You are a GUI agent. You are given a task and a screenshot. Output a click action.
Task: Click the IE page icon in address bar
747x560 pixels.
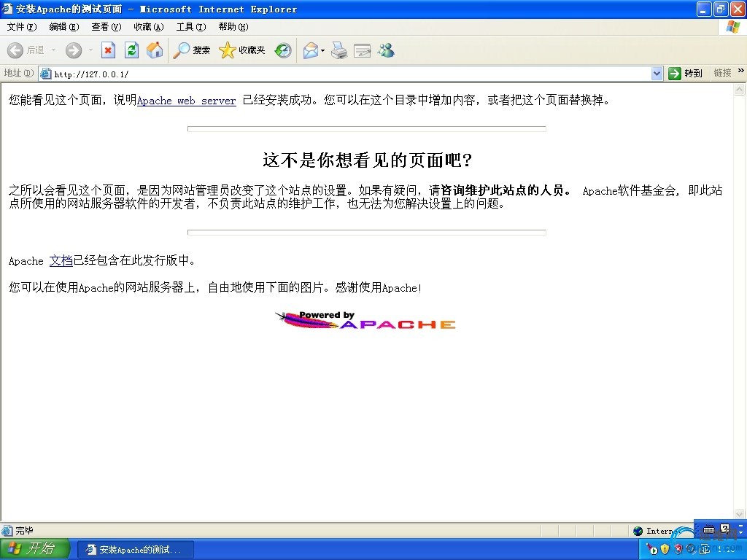click(46, 74)
